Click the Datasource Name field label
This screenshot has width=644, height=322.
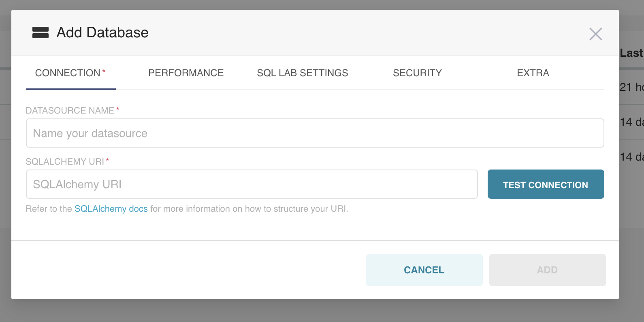70,111
